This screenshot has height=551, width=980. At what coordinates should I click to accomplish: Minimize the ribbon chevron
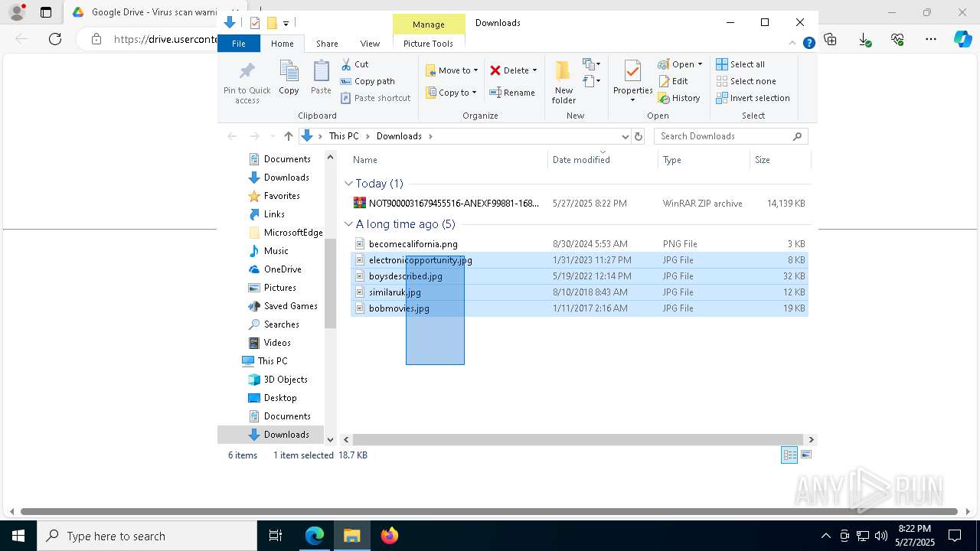pyautogui.click(x=792, y=44)
